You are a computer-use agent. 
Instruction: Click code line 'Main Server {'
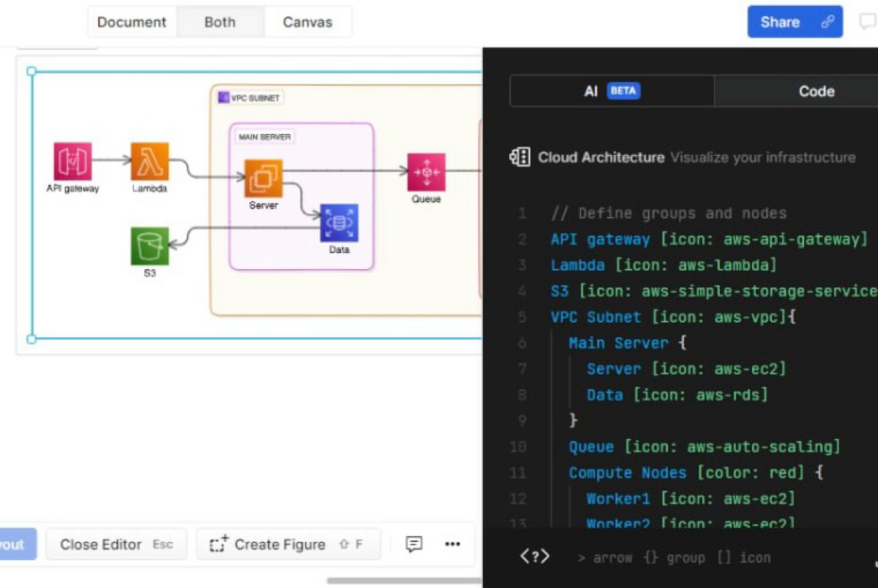[627, 343]
